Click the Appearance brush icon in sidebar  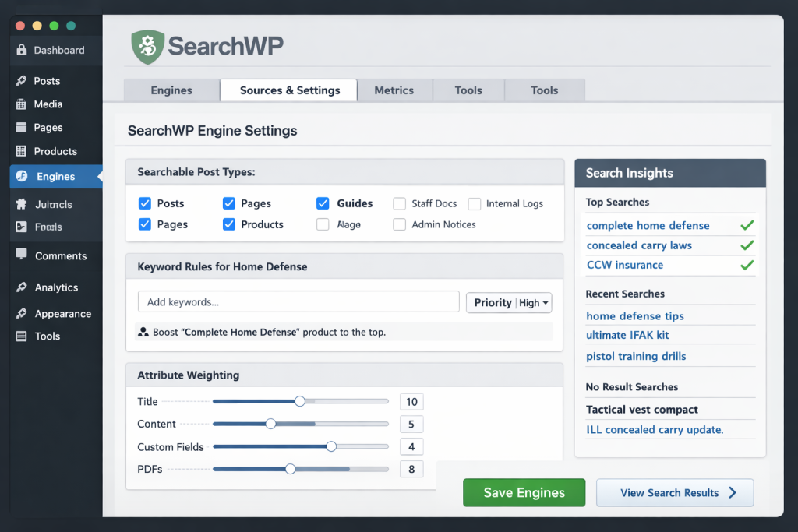[x=20, y=314]
